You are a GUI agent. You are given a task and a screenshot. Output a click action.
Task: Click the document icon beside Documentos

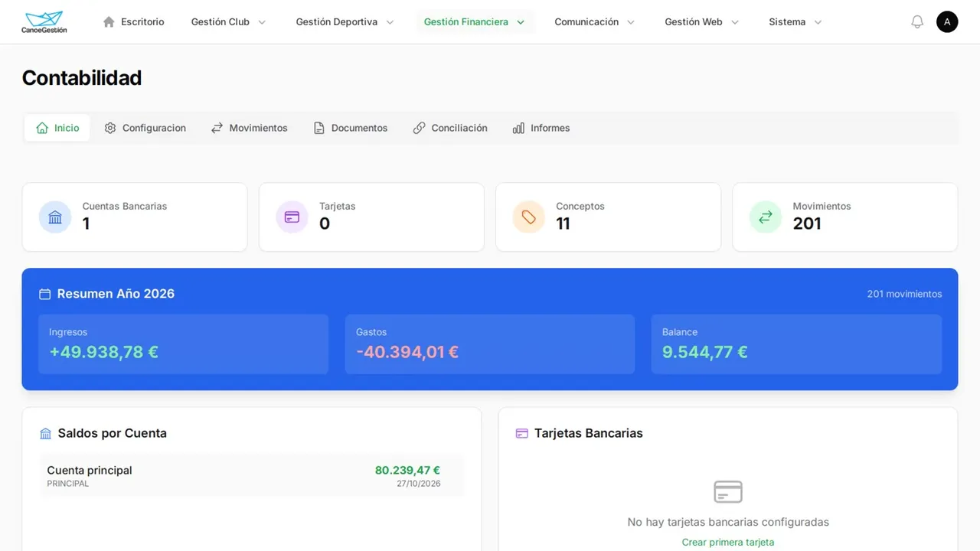click(x=319, y=128)
